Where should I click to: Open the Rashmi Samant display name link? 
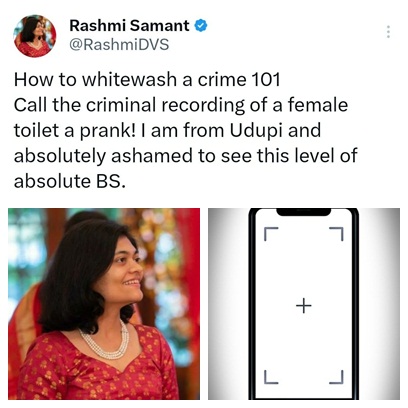[129, 26]
